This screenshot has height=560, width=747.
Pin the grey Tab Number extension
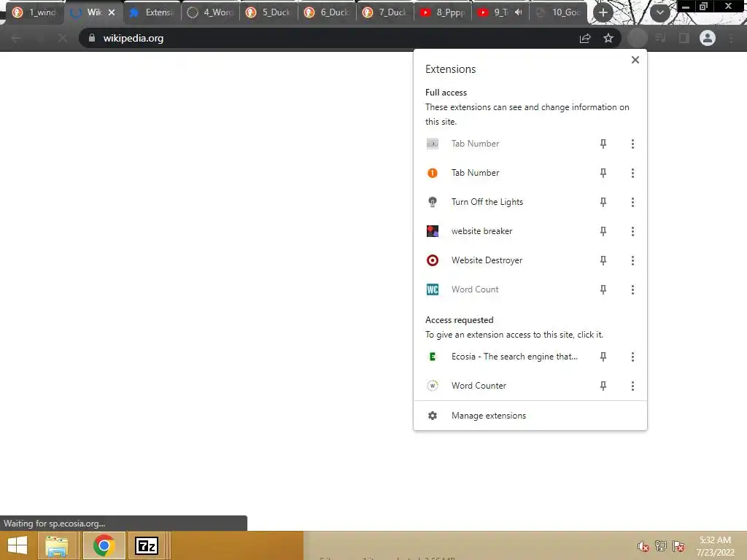pos(603,144)
